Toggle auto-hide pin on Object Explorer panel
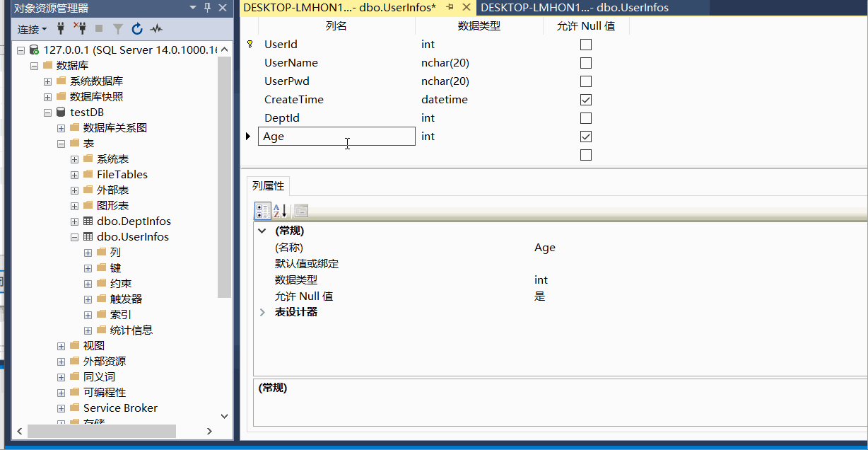The image size is (868, 450). (x=207, y=8)
